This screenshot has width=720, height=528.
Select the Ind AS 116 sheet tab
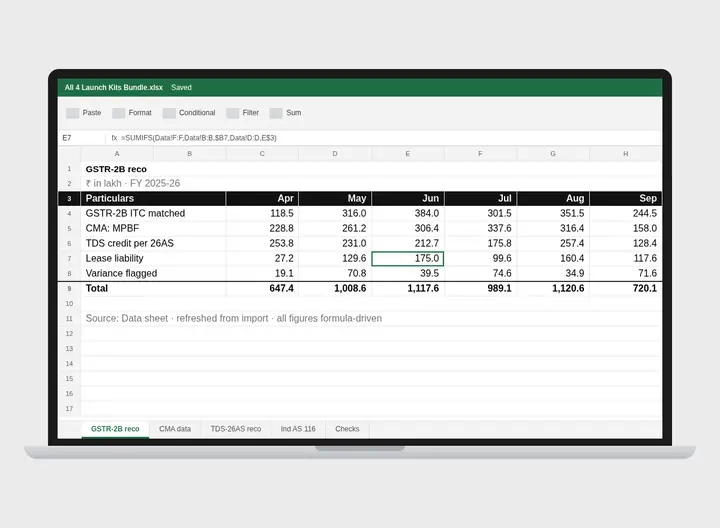298,429
